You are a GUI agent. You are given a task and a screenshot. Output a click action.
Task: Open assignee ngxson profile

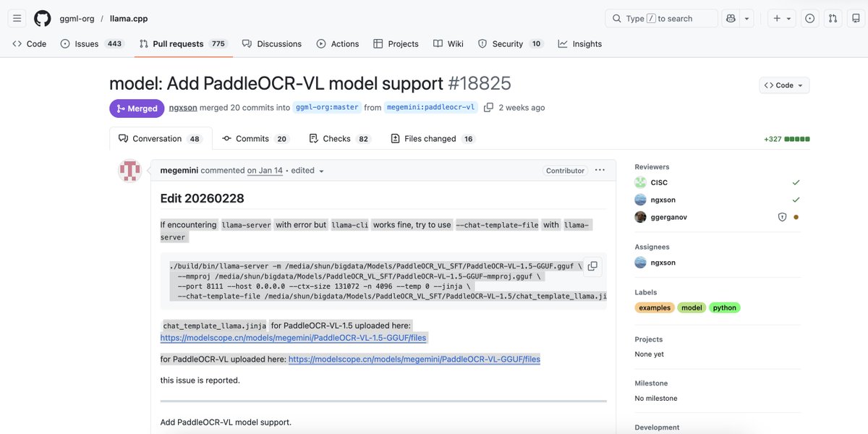pyautogui.click(x=663, y=263)
